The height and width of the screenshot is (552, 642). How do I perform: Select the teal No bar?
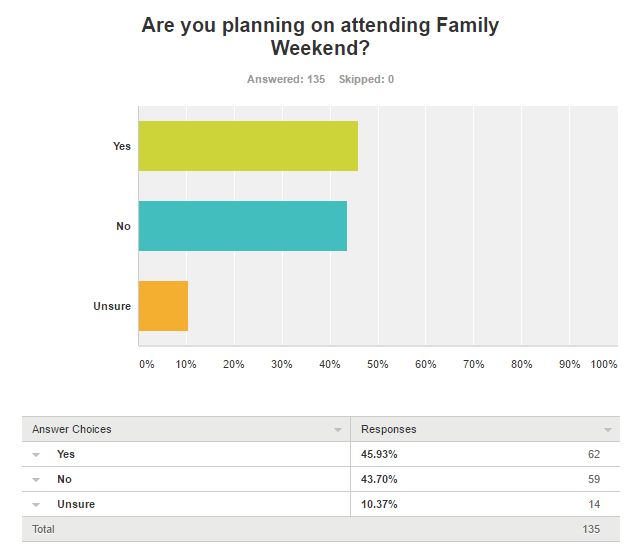(243, 226)
